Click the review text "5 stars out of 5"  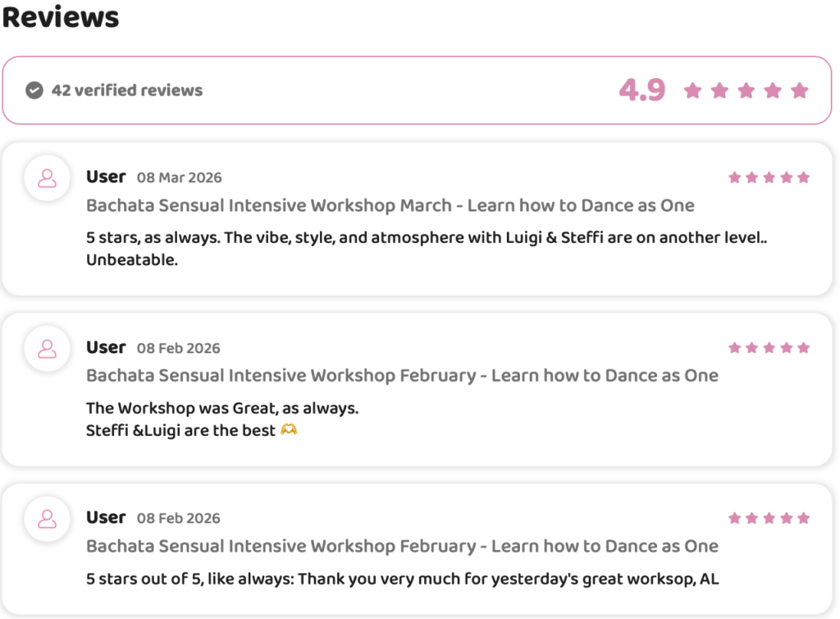tap(402, 579)
